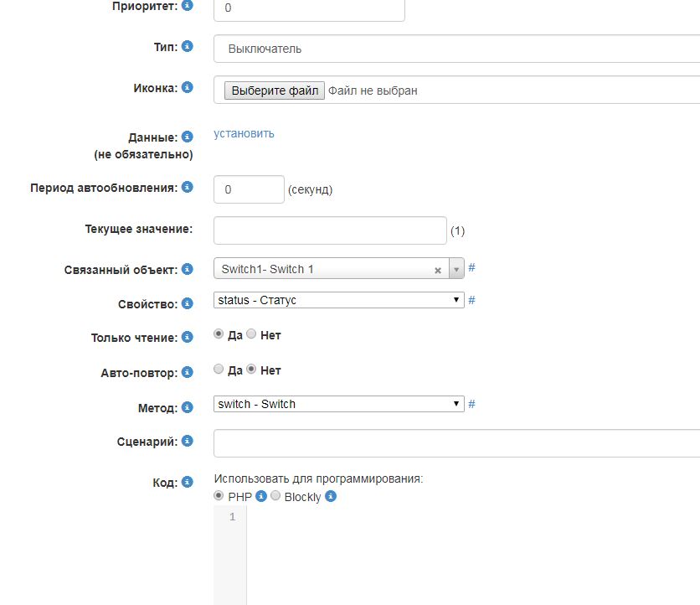Click the # link next to Свойство
Viewport: 700px width, 605px height.
(x=471, y=300)
